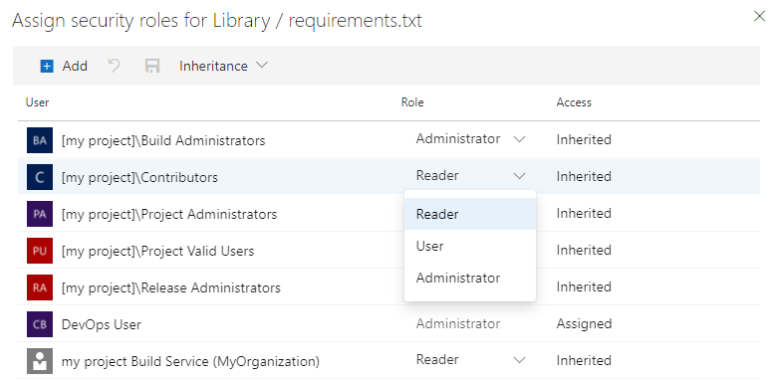The image size is (780, 380).
Task: Select [my project]\Project Valid Users name
Action: pos(158,251)
